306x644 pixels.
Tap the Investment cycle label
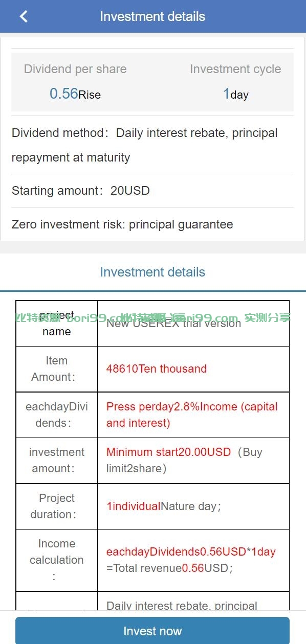click(x=235, y=69)
